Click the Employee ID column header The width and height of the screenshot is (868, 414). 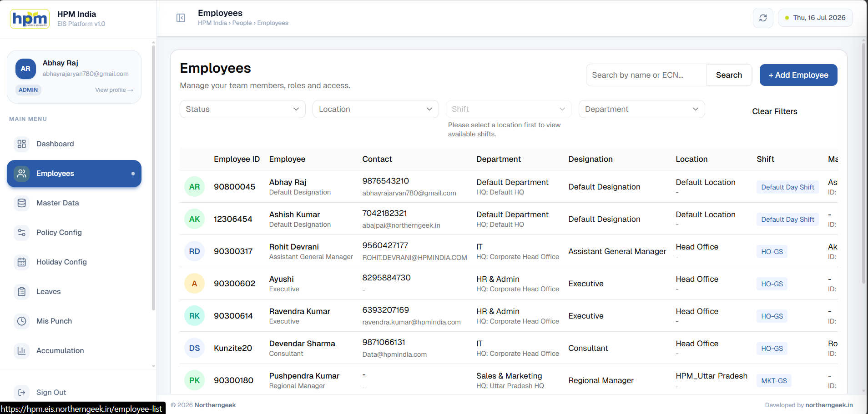(x=237, y=159)
